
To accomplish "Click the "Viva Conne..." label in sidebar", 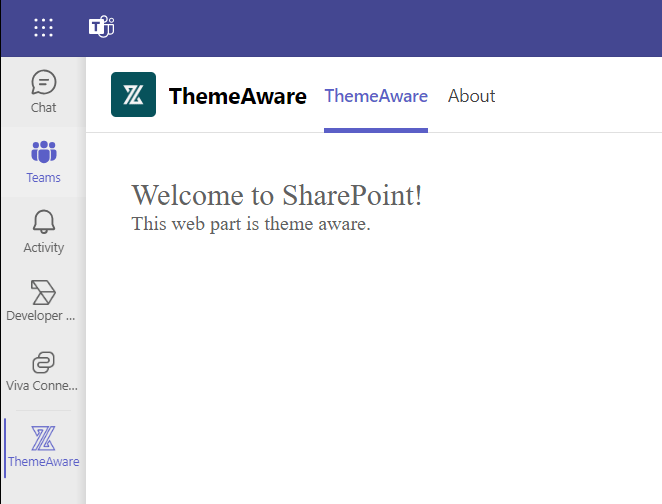I will (x=41, y=385).
